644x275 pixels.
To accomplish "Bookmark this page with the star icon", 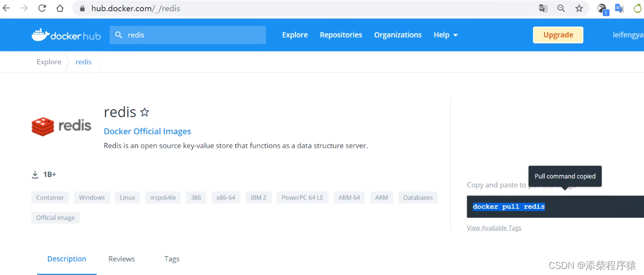I will tap(579, 8).
